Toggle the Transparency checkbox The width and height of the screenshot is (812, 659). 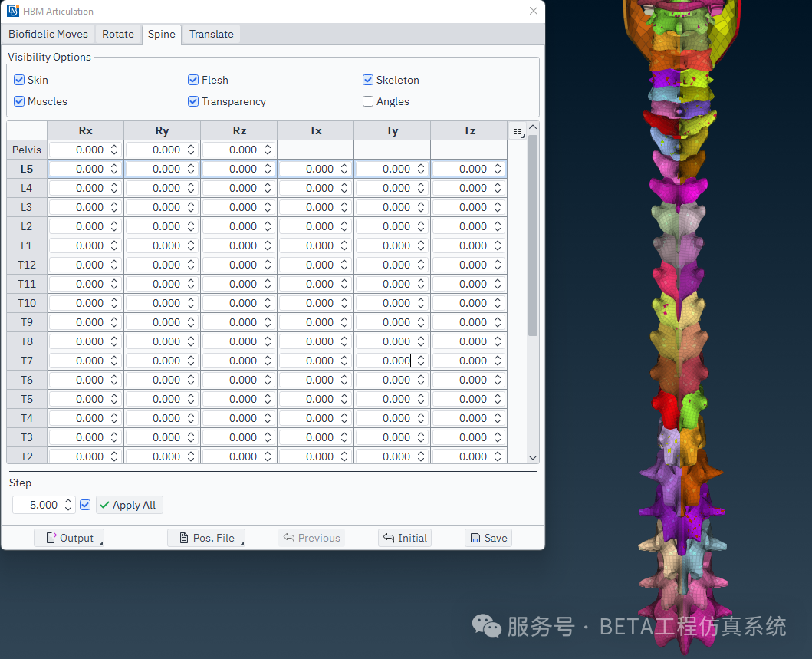193,101
